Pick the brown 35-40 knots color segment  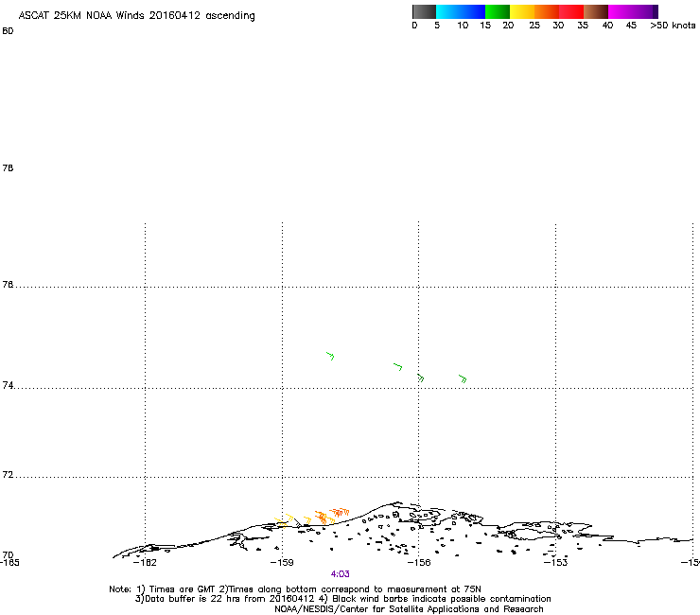coord(596,11)
